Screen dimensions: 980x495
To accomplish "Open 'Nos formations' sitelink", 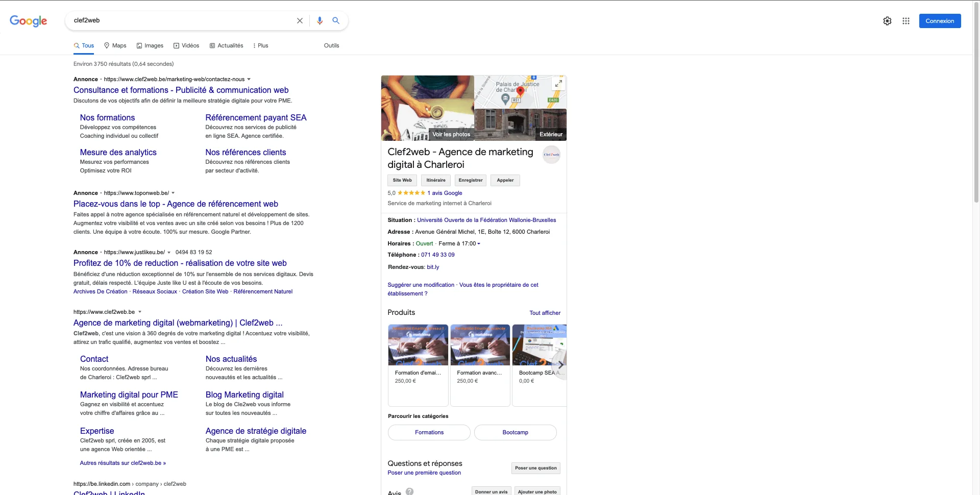I will (x=107, y=118).
